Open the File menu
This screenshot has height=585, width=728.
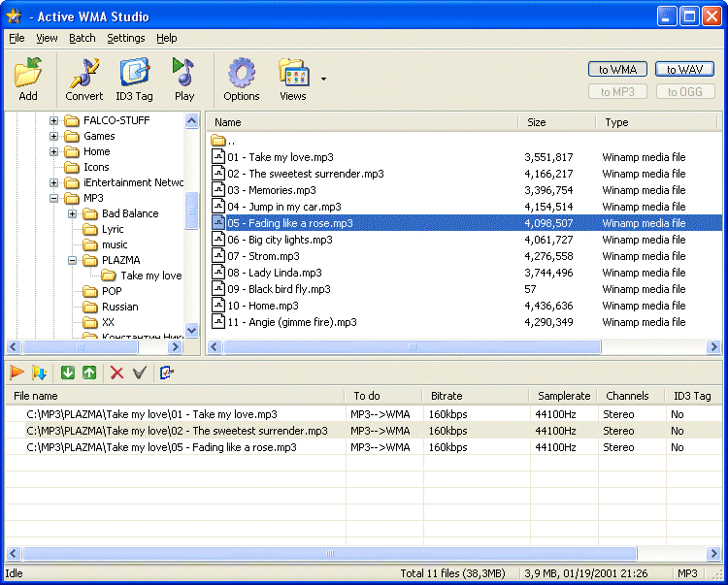[17, 38]
